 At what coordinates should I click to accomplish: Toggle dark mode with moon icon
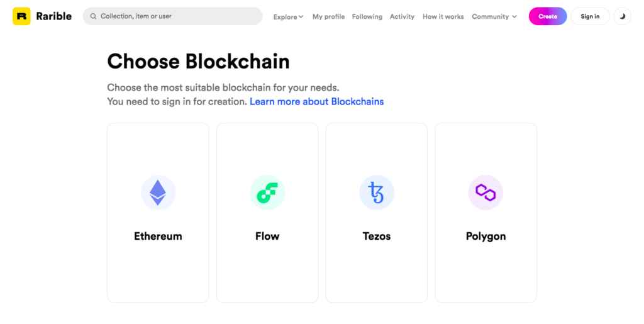(622, 16)
